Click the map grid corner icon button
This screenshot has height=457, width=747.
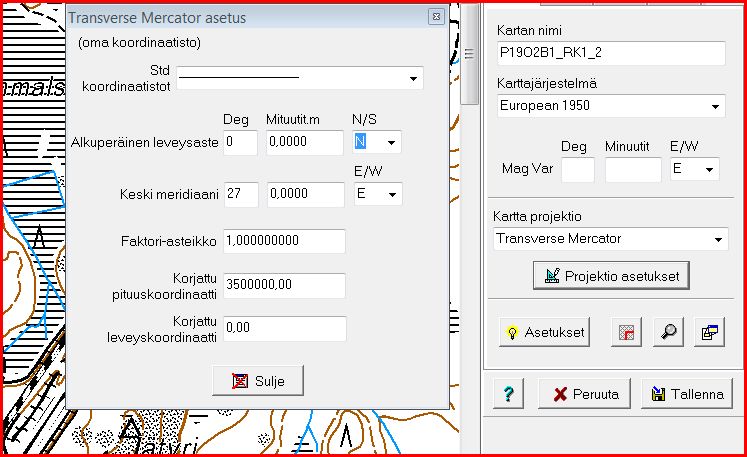(x=626, y=332)
